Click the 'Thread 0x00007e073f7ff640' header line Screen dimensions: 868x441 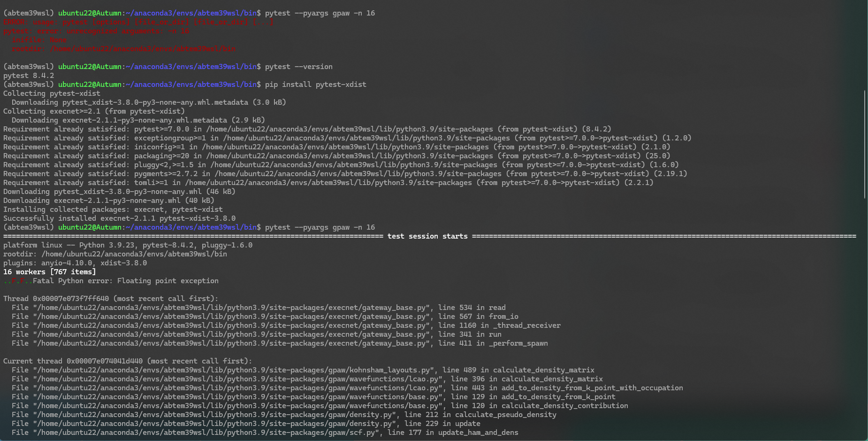click(x=111, y=299)
